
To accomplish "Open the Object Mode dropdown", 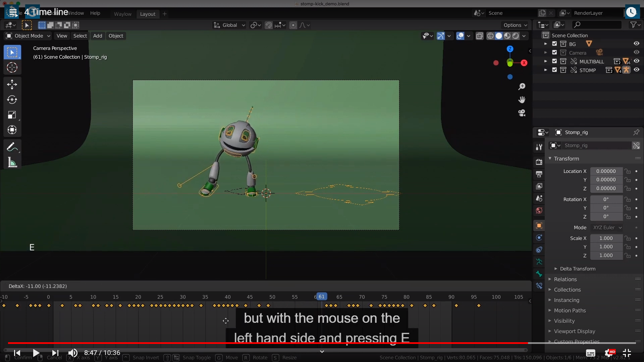I will [x=28, y=36].
